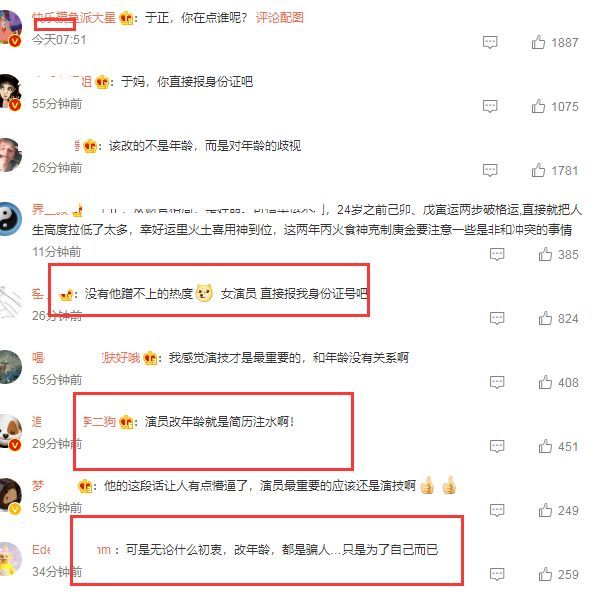Open the 李二狗 commenter profile
The width and height of the screenshot is (595, 603).
(x=99, y=422)
